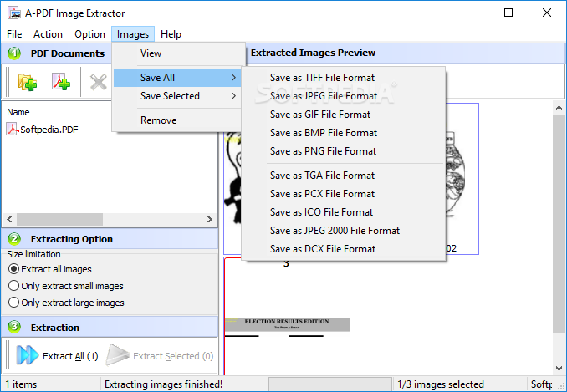The image size is (567, 392).
Task: Choose Save as ICO File Format
Action: (x=343, y=212)
